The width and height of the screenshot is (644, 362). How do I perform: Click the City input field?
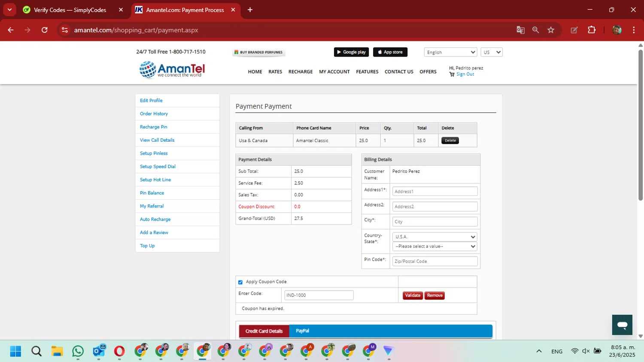point(435,222)
